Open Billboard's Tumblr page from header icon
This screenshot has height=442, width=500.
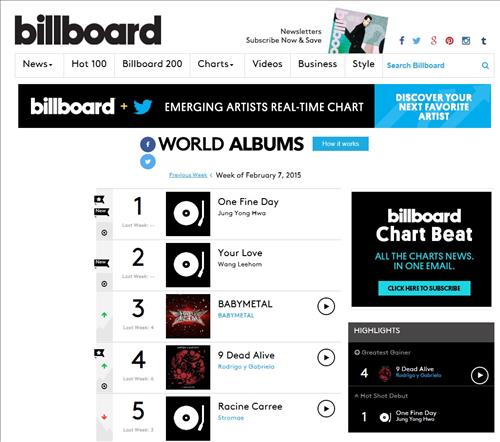coord(483,41)
